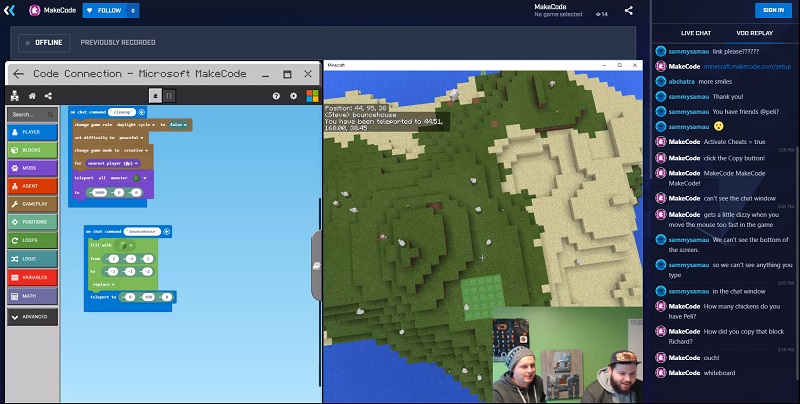
Task: Open the Loops toolbox category
Action: coord(32,240)
